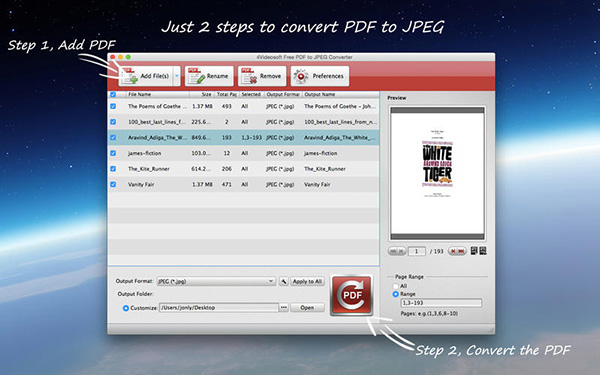This screenshot has height=375, width=600.
Task: Open the Output Format dropdown
Action: pos(216,281)
